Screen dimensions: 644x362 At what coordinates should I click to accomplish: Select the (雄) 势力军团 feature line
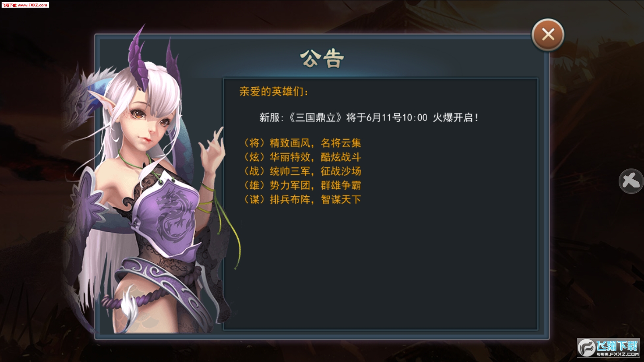point(302,185)
